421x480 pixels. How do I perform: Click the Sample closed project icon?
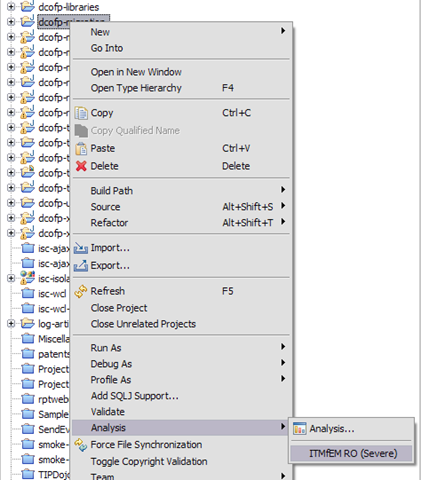tap(28, 414)
